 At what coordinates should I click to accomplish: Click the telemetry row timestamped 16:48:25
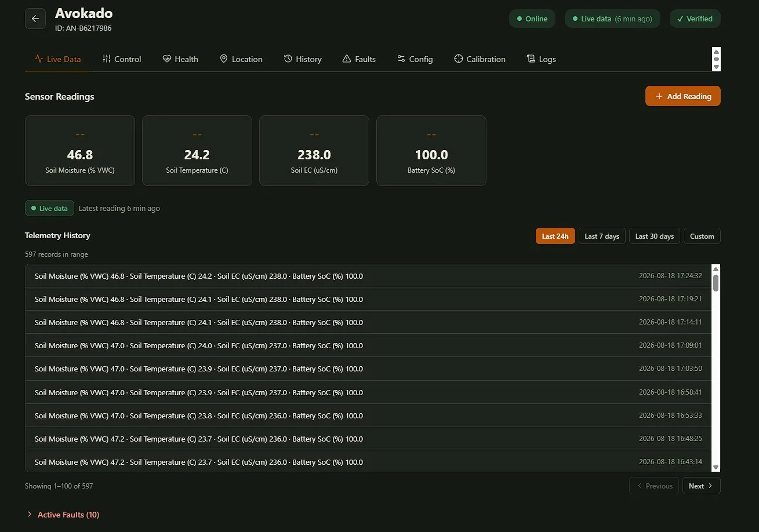(368, 439)
